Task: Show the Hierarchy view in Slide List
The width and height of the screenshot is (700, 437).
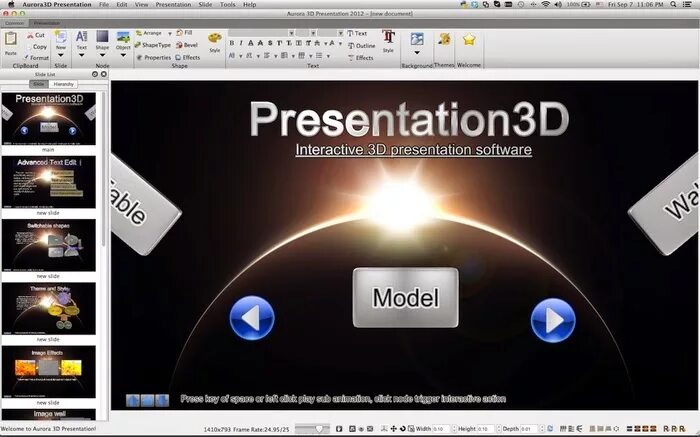Action: click(63, 84)
